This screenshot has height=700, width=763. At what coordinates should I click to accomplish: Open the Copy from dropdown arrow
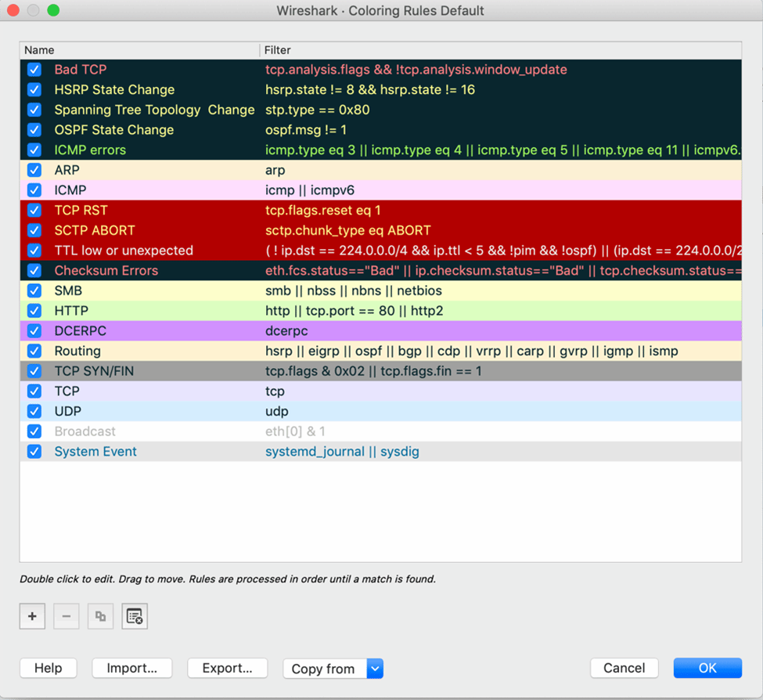[375, 669]
